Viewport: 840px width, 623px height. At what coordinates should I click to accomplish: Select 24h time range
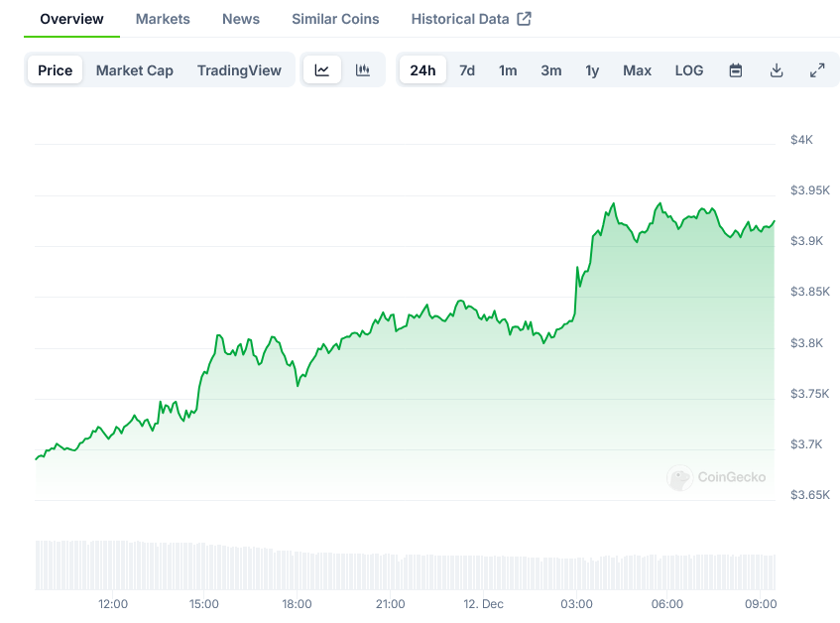click(422, 70)
